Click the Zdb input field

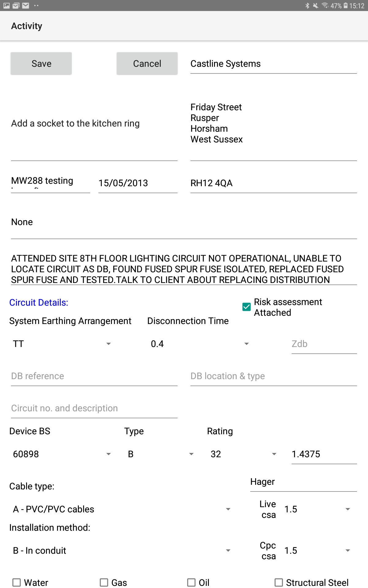pyautogui.click(x=324, y=344)
